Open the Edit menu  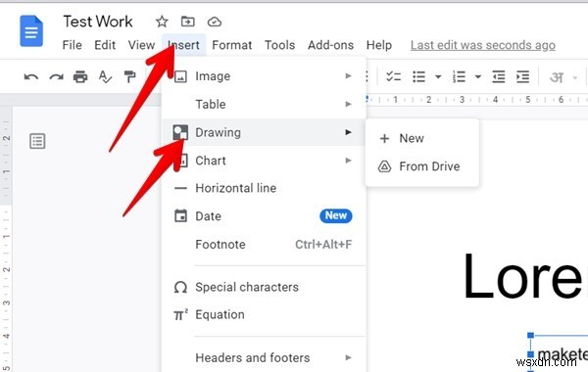(105, 45)
